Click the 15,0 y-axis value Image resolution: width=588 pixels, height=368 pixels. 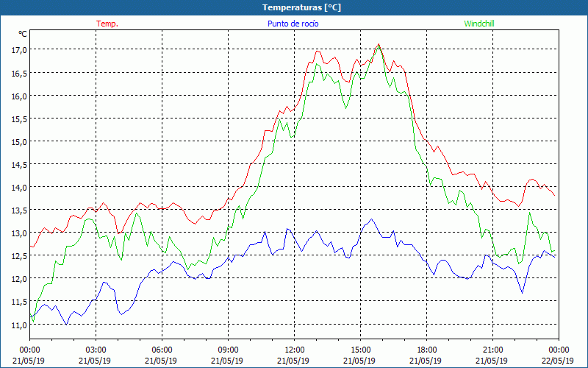pos(19,141)
